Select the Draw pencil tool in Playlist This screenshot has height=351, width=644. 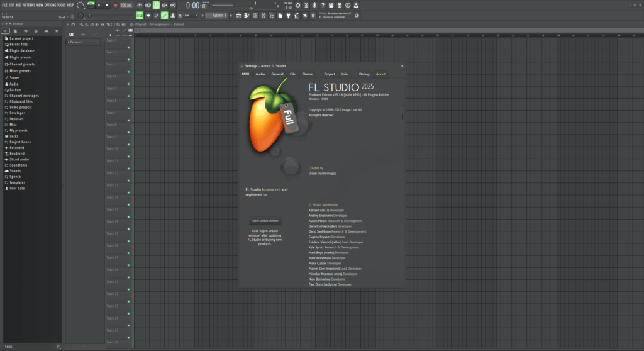click(81, 25)
